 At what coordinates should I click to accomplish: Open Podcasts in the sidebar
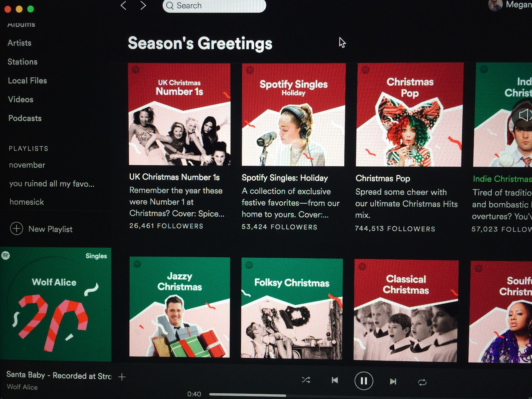tap(25, 118)
